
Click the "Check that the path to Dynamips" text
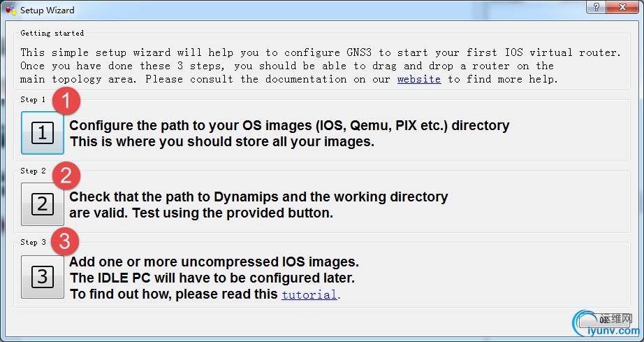click(258, 197)
